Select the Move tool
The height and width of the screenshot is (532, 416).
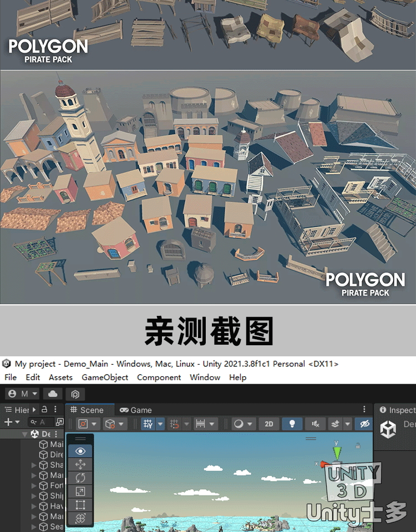pyautogui.click(x=80, y=464)
